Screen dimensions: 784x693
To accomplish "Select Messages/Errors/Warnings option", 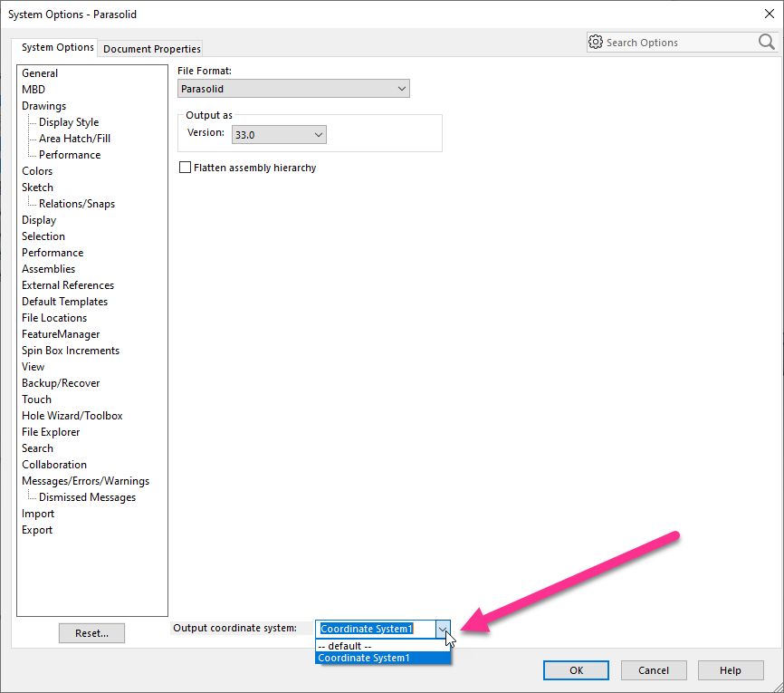I will point(85,481).
